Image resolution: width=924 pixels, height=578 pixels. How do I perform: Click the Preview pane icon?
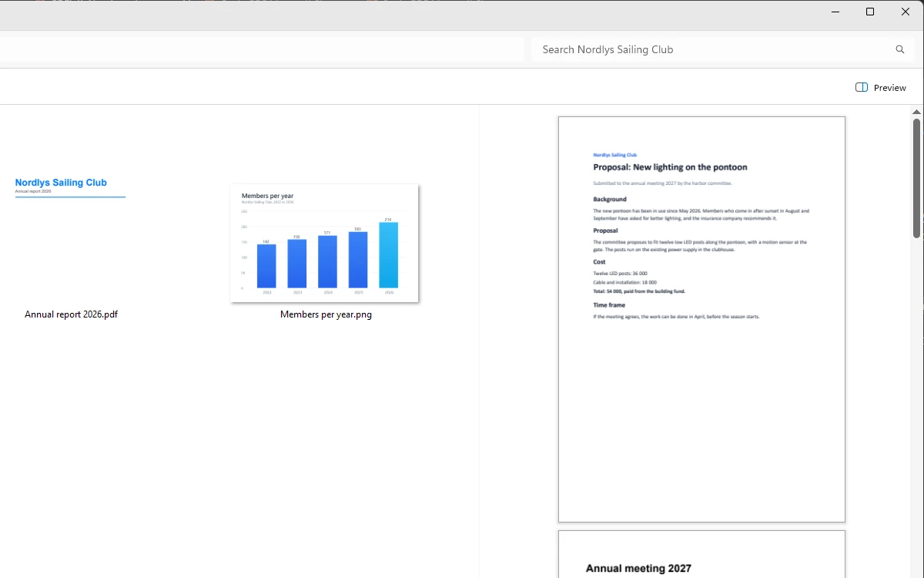pyautogui.click(x=862, y=88)
